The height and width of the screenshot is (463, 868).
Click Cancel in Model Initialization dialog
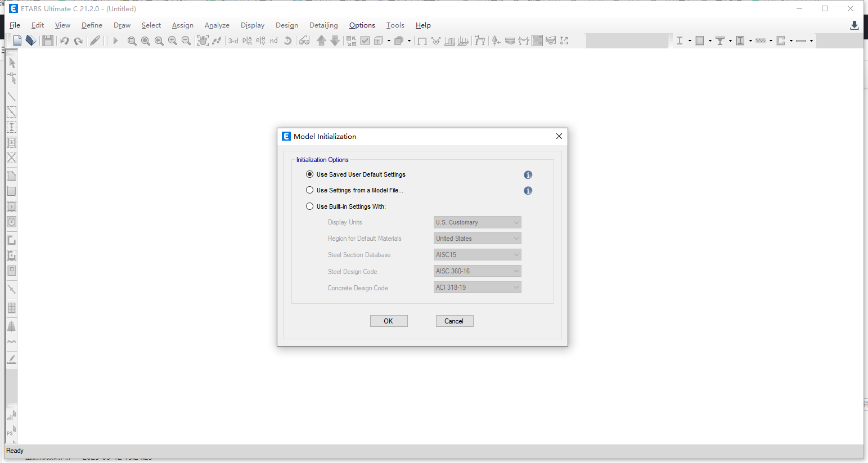455,321
